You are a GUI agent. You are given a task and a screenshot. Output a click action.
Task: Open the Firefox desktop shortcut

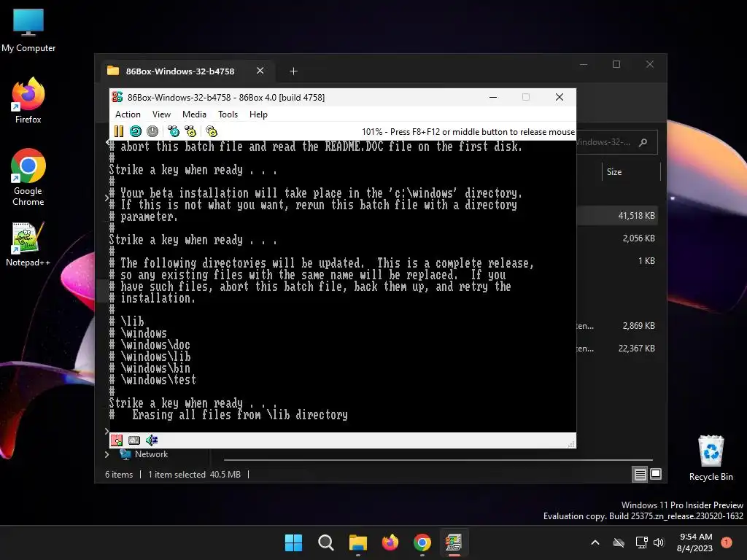coord(28,101)
